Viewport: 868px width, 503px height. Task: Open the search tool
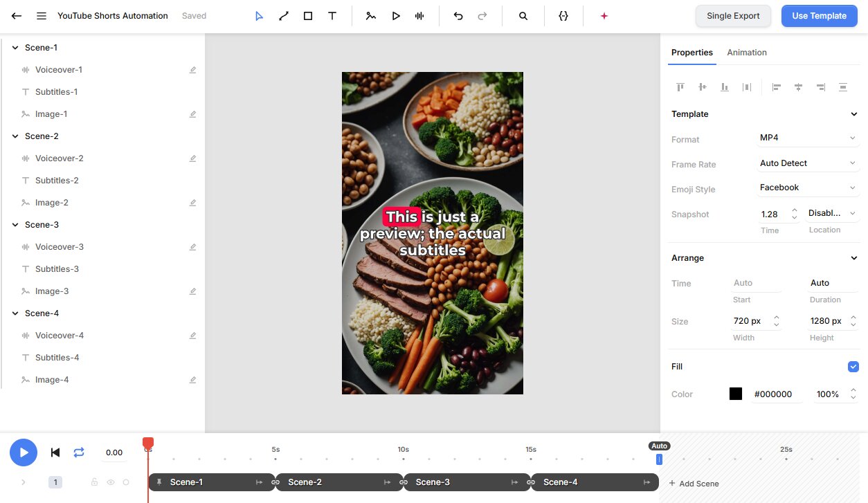pyautogui.click(x=523, y=16)
